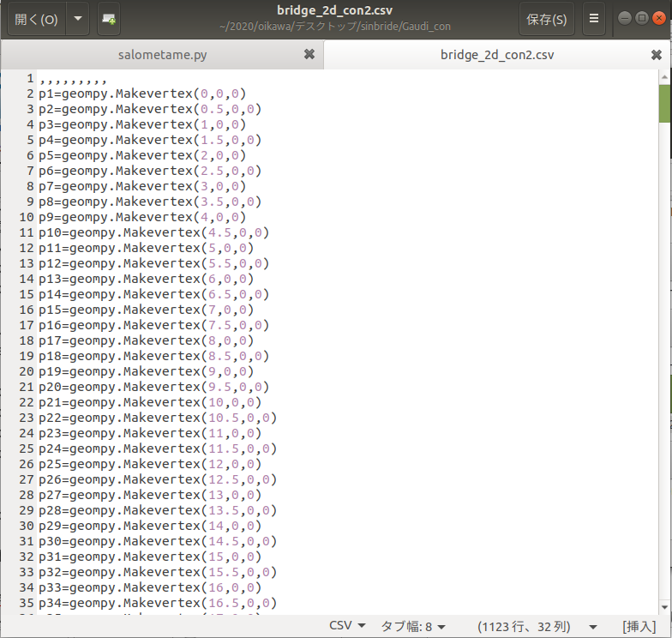This screenshot has height=638, width=672.
Task: Click the vertical scrollbar thumb
Action: [x=664, y=104]
